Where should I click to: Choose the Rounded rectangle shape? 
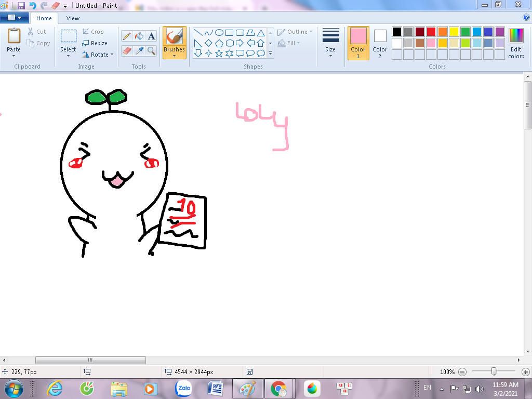pyautogui.click(x=240, y=33)
